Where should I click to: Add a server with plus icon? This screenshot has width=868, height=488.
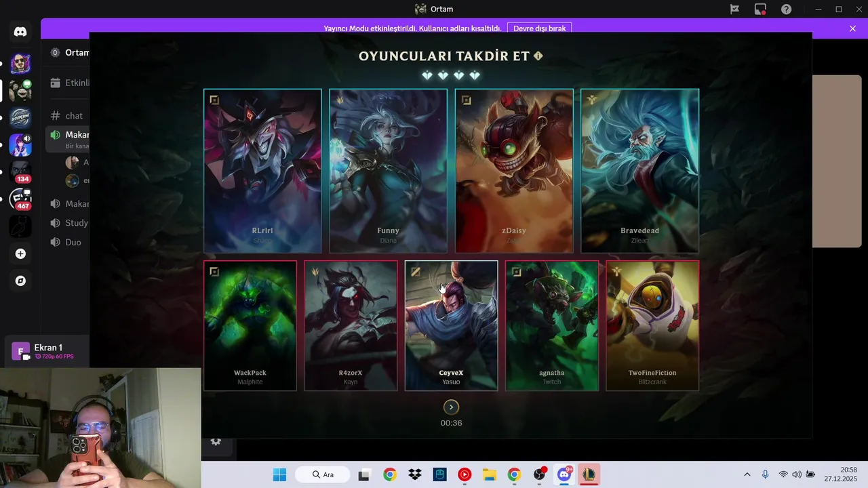pyautogui.click(x=20, y=253)
